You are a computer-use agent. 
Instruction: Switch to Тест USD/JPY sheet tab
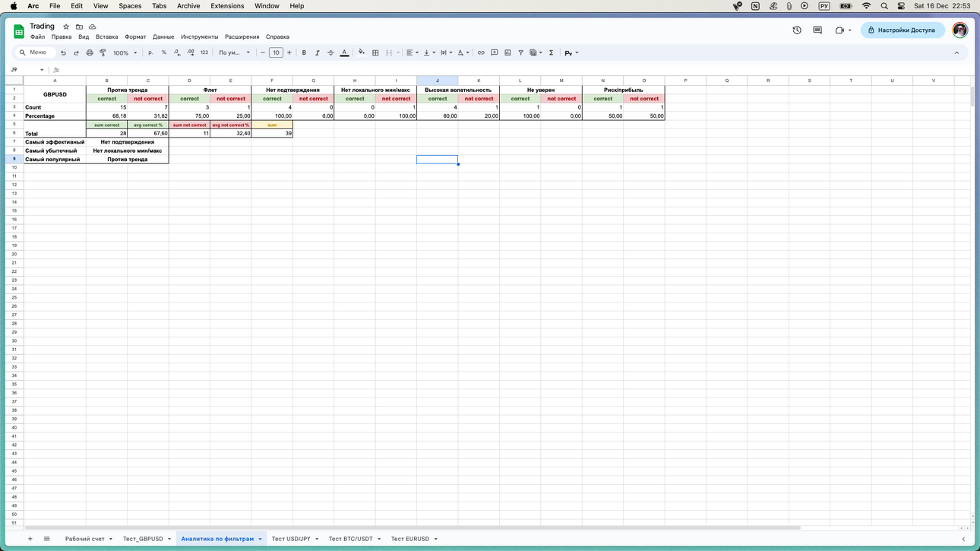pos(291,539)
